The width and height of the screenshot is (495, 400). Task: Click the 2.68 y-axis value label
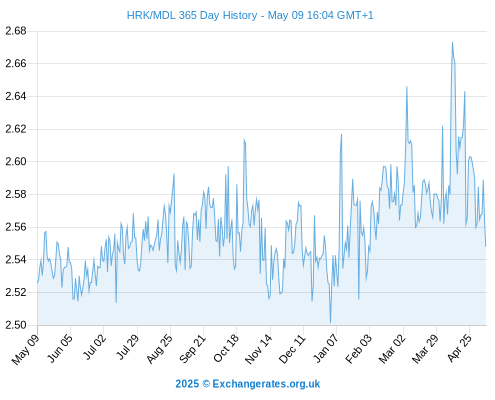pyautogui.click(x=16, y=31)
